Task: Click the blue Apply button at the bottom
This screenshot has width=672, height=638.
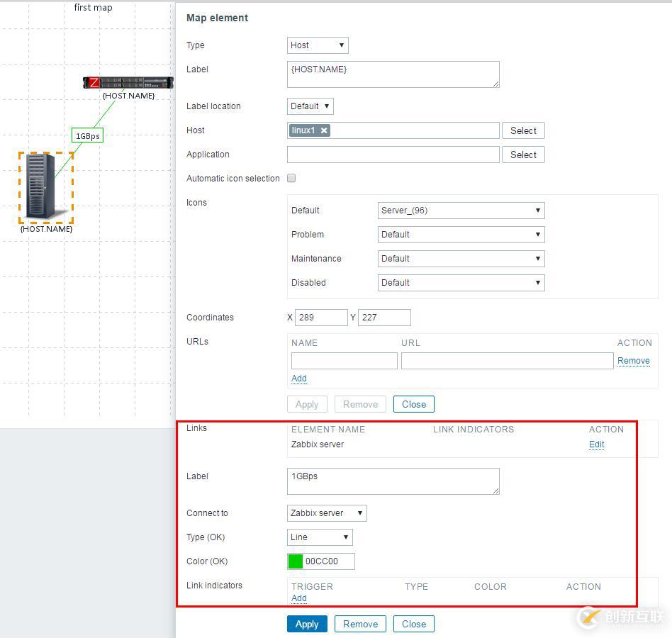Action: tap(306, 624)
